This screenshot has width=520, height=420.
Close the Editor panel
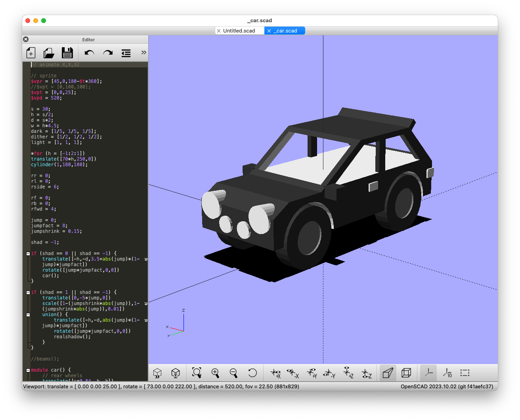pos(26,39)
